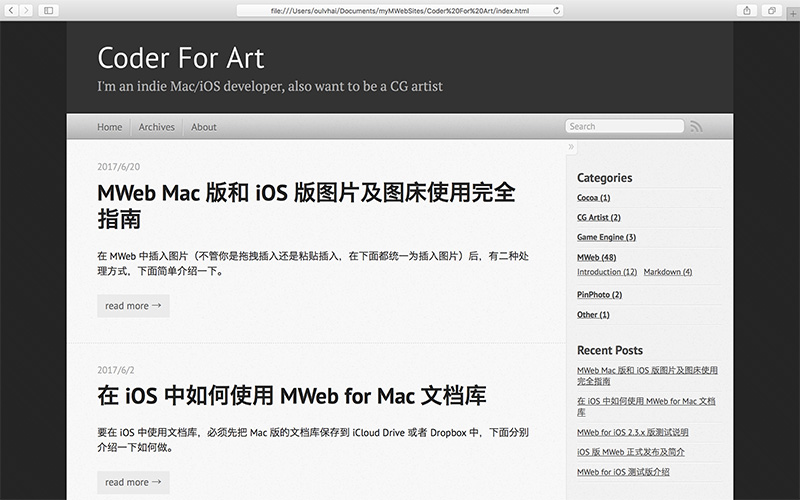Screen dimensions: 800x500
Task: Select the MWeb (48) category
Action: [x=596, y=257]
